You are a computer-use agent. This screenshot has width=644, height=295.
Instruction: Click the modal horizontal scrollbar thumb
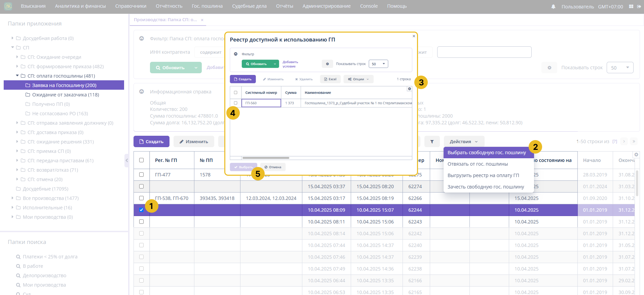266,158
